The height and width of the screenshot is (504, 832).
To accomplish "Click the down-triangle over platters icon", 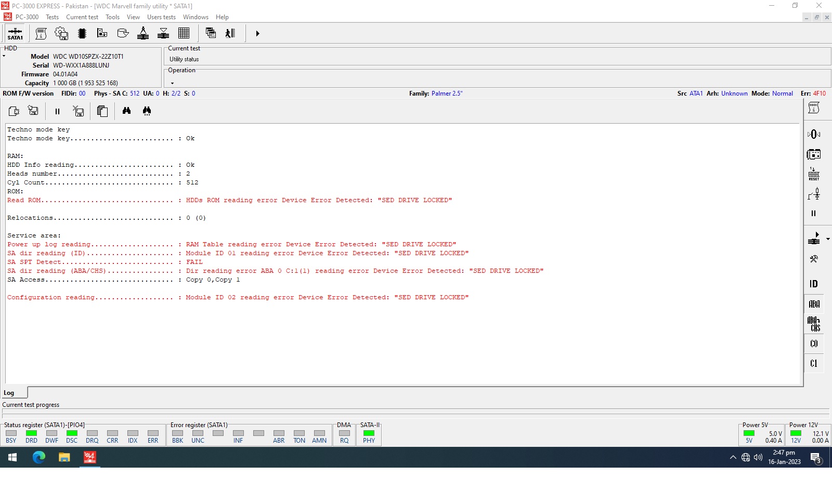I will coord(163,34).
